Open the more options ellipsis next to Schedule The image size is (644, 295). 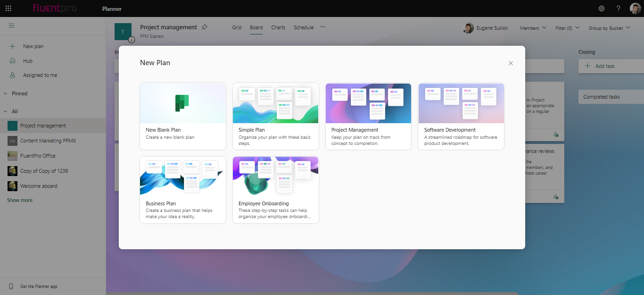click(322, 27)
